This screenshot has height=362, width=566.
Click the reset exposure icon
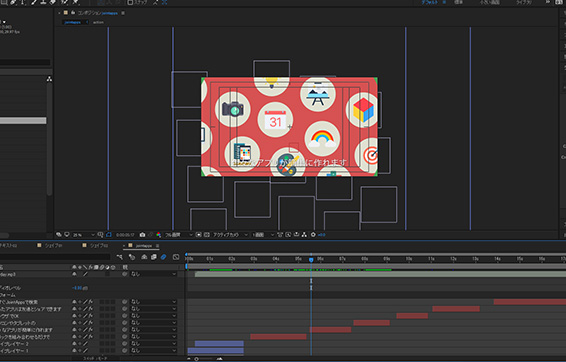tap(313, 235)
